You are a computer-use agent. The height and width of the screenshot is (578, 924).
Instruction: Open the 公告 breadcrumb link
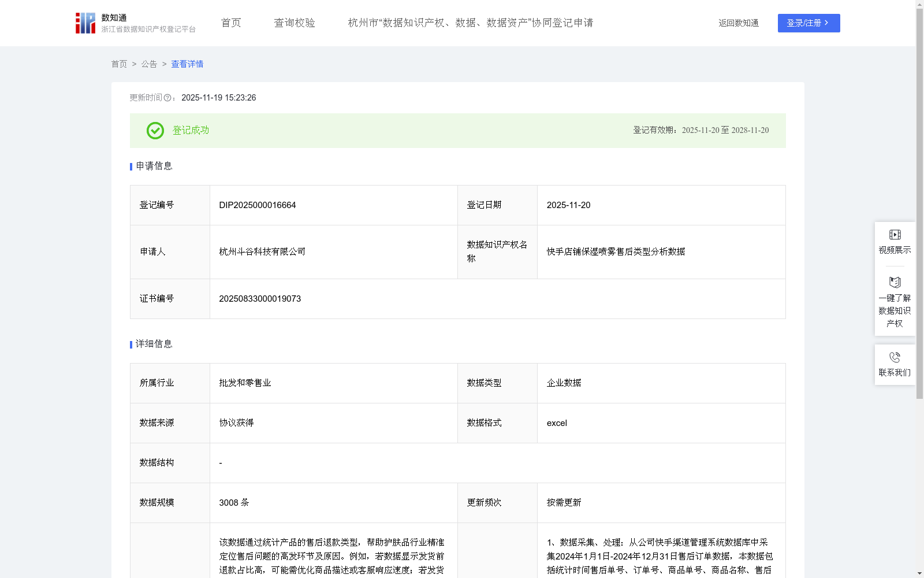click(149, 64)
